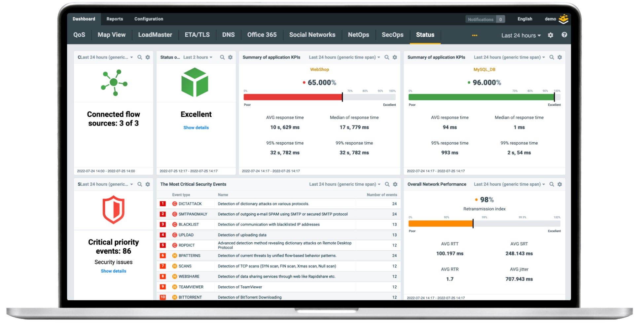Switch to the Map View tab

[112, 35]
